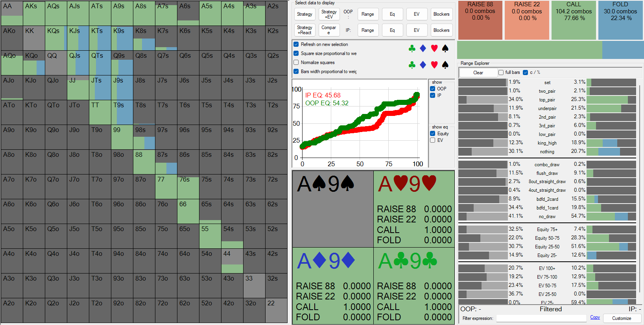644x325 pixels.
Task: Enable the Normalize squares checkbox
Action: pos(296,62)
